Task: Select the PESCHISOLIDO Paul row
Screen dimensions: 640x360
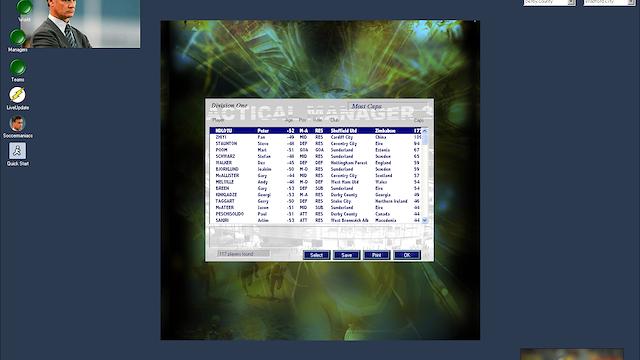Action: 316,214
